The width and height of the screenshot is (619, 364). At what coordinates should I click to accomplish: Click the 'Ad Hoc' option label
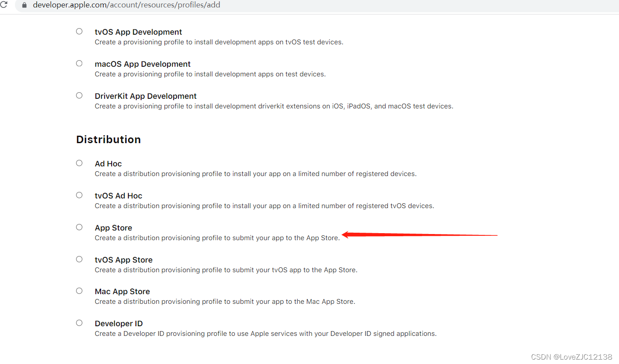108,164
